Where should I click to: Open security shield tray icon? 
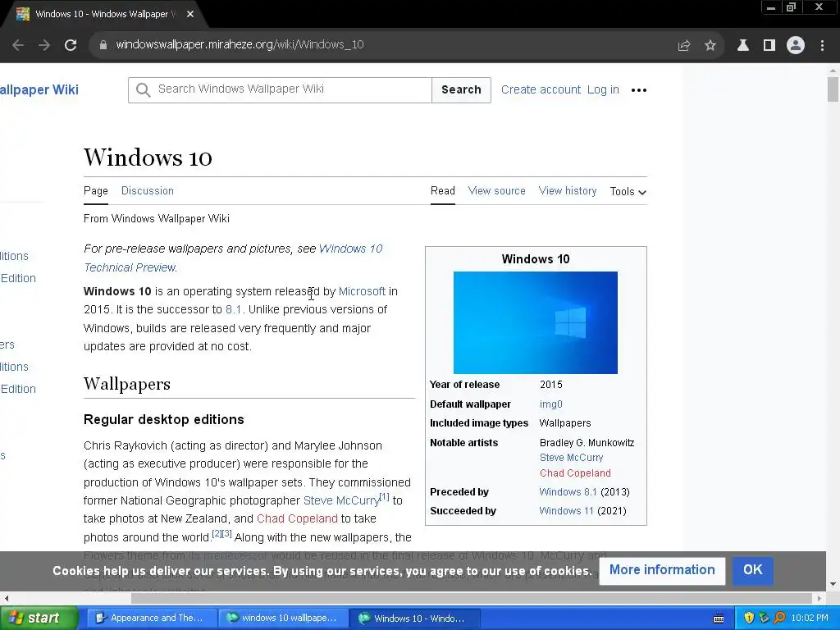pos(749,618)
